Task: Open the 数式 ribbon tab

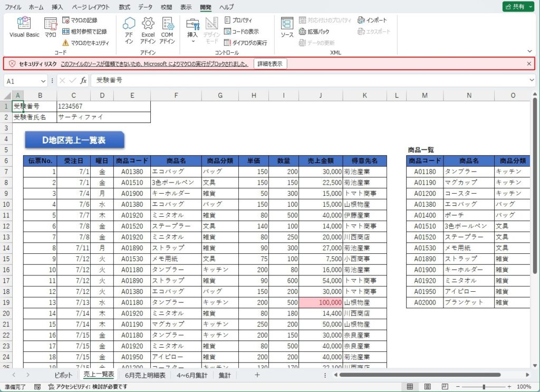Action: pyautogui.click(x=124, y=7)
